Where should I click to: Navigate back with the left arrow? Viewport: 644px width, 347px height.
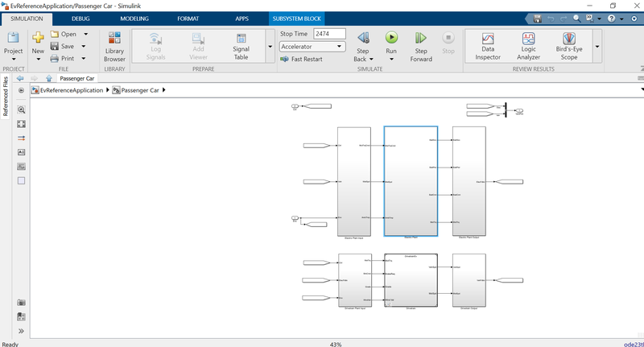coord(20,78)
